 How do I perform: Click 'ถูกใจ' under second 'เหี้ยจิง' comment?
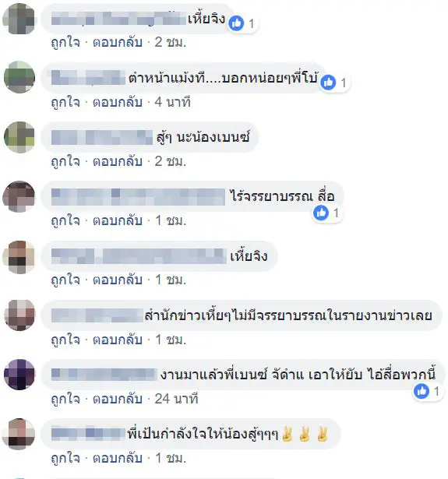tap(65, 280)
